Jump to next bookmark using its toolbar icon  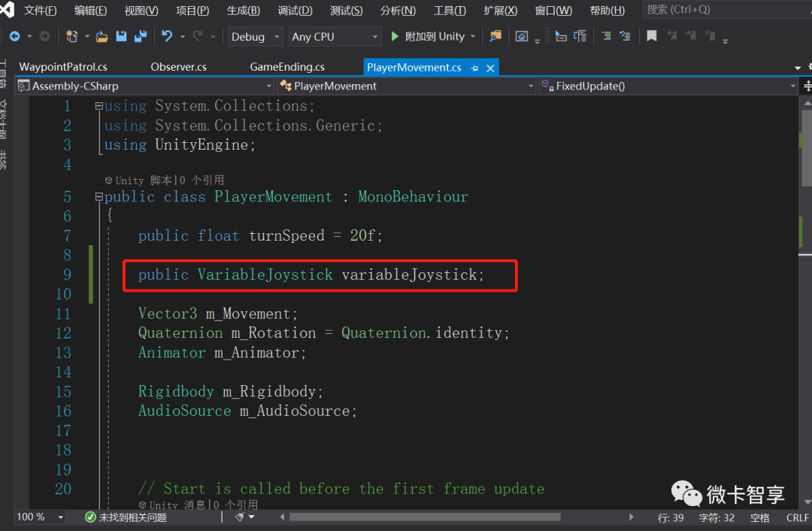pyautogui.click(x=689, y=36)
